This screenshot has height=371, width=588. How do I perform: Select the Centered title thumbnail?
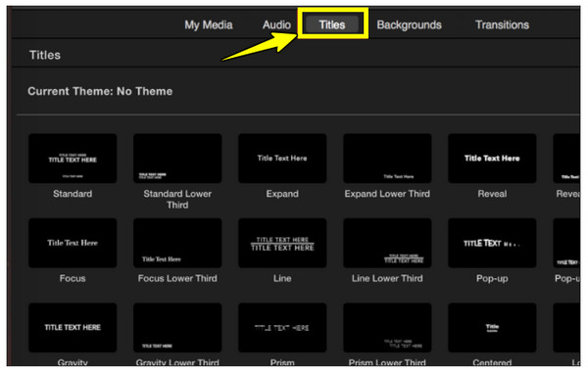(x=492, y=328)
